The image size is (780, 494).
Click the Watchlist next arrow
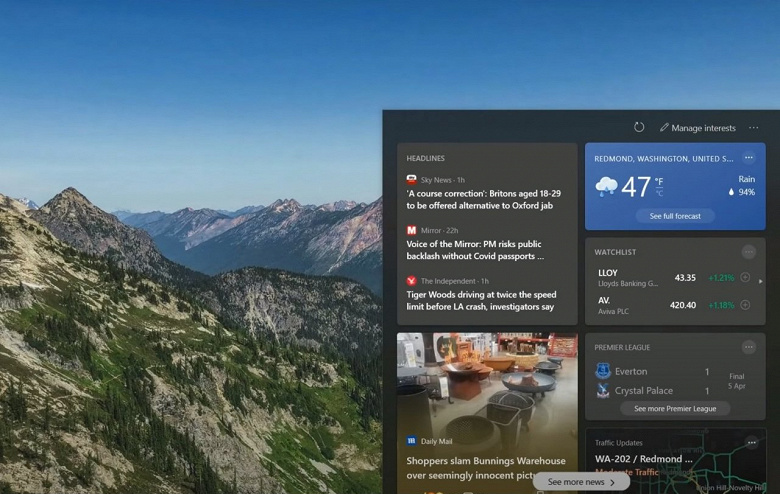[761, 281]
